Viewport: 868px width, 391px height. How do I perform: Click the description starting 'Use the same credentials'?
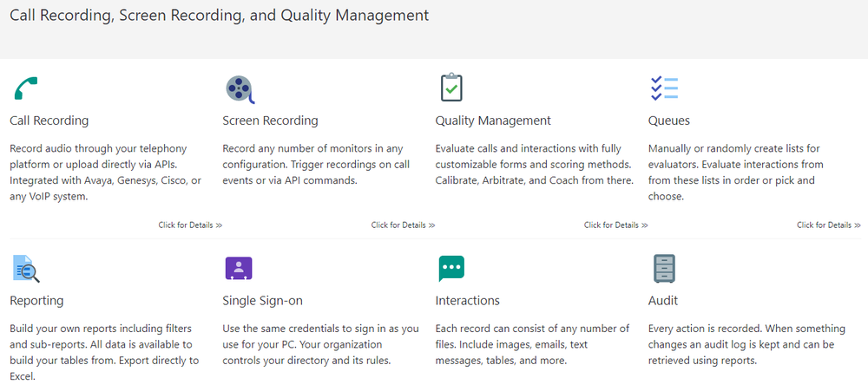[320, 344]
